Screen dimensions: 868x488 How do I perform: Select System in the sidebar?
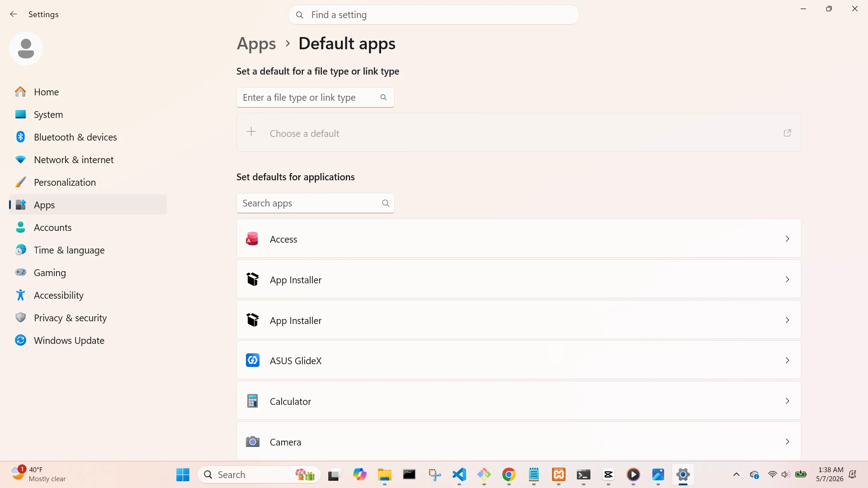point(88,114)
